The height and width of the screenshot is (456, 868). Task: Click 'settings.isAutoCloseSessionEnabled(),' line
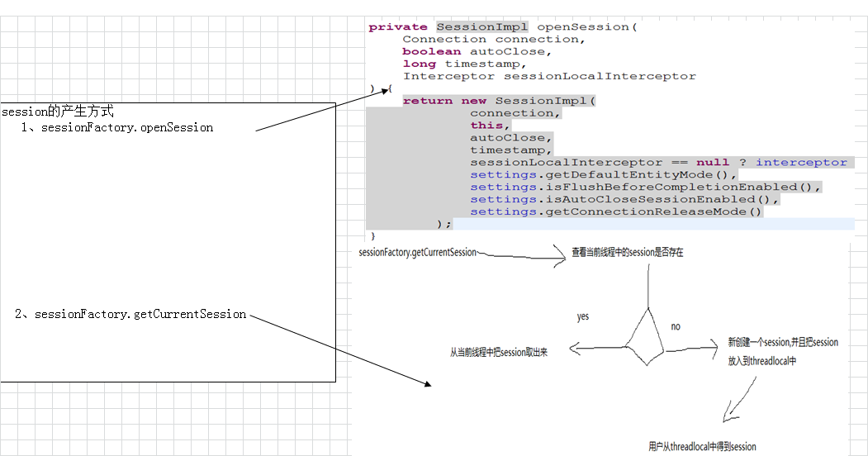point(624,199)
